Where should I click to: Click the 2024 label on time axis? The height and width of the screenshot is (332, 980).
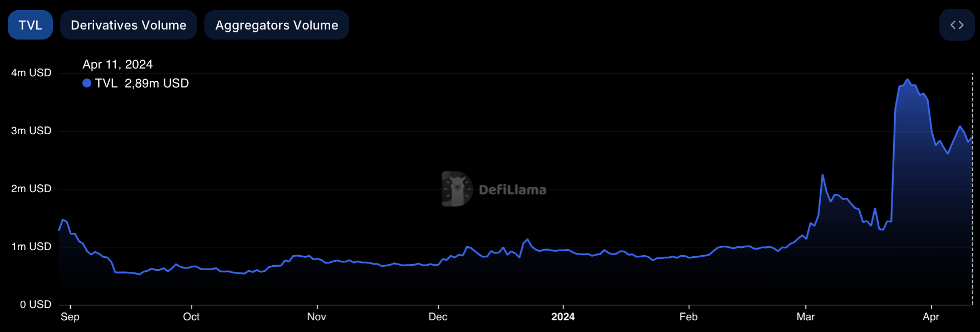(x=563, y=317)
